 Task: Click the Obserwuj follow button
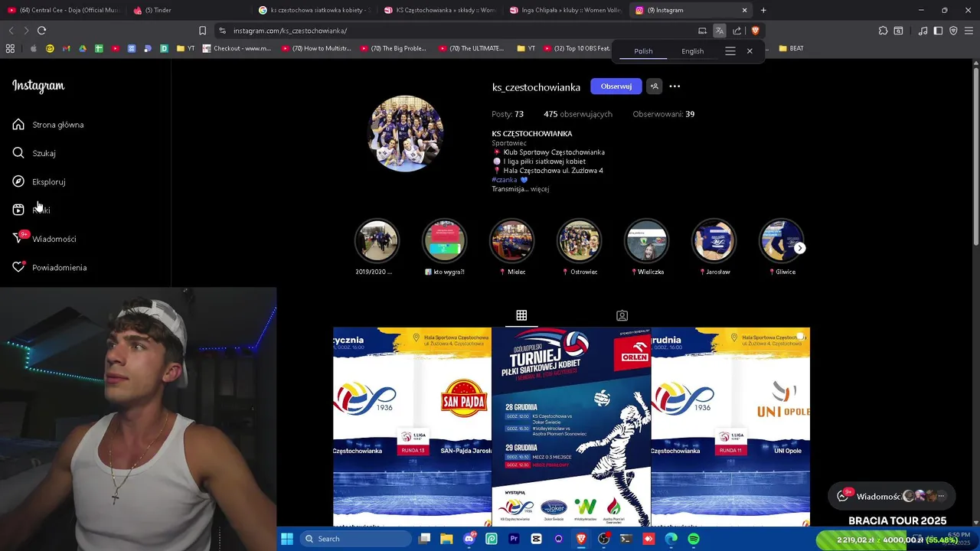click(616, 86)
